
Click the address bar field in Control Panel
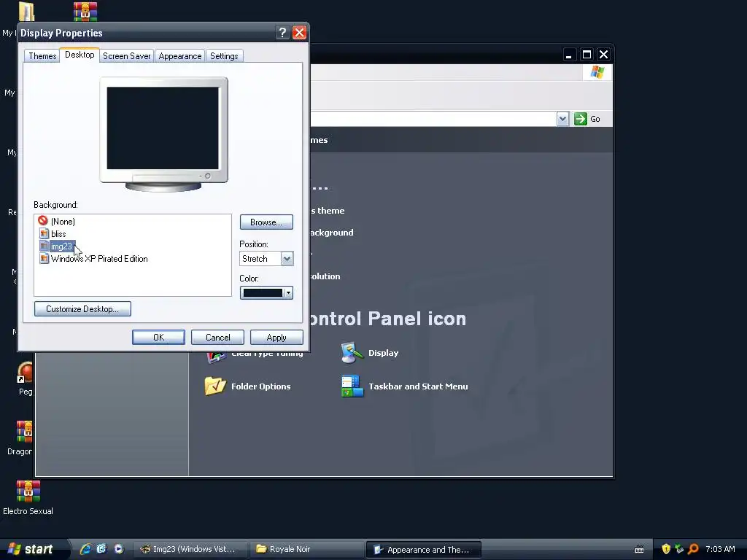pyautogui.click(x=433, y=119)
